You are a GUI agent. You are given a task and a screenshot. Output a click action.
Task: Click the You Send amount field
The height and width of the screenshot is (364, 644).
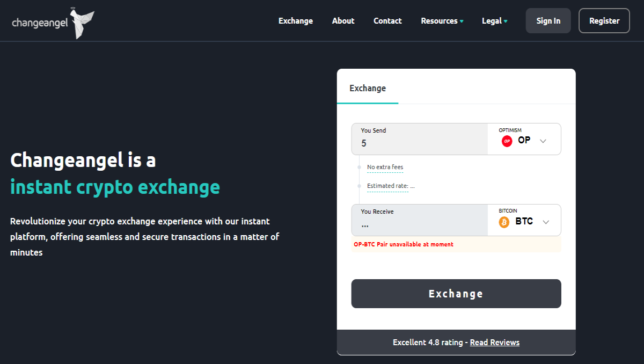coord(420,139)
